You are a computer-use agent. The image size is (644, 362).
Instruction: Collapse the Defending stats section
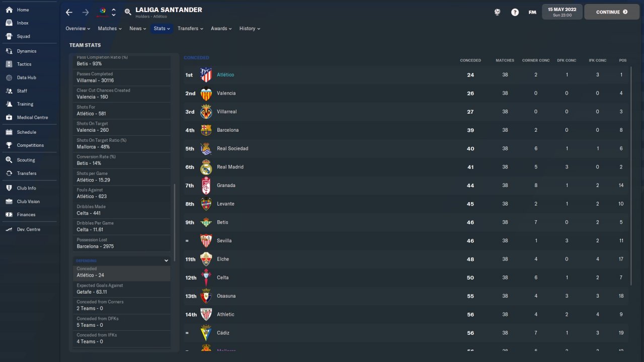click(x=166, y=261)
